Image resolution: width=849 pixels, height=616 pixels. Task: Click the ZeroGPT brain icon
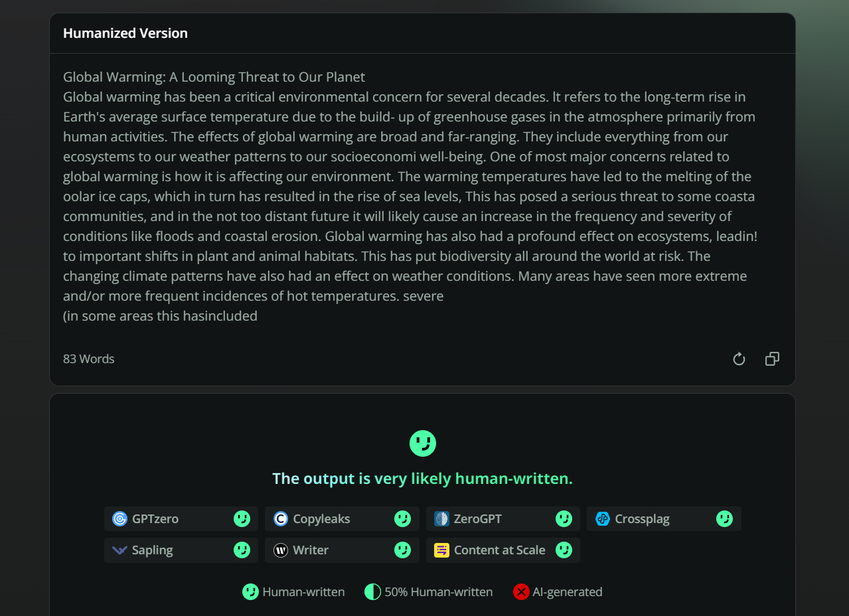pos(441,519)
